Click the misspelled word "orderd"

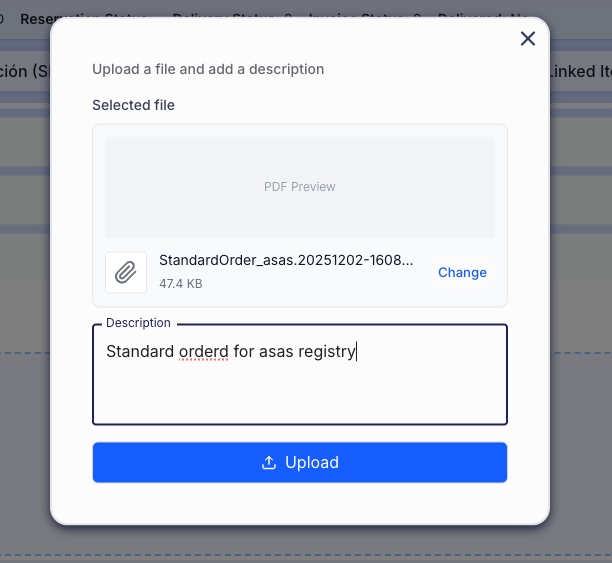[205, 352]
